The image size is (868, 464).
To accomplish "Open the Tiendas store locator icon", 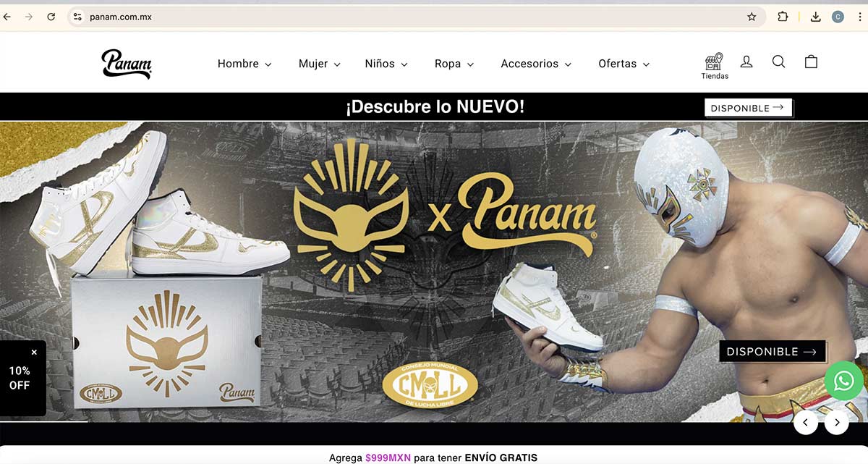I will 714,66.
